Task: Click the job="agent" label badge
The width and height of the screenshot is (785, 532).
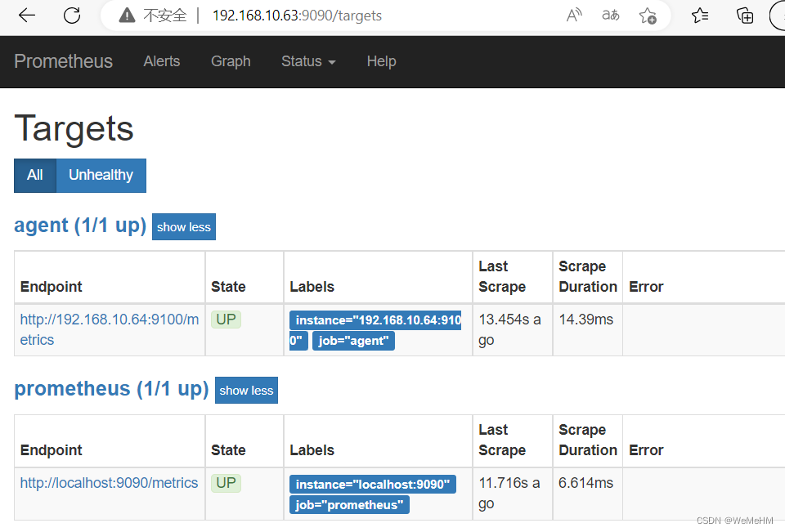Action: click(x=353, y=341)
